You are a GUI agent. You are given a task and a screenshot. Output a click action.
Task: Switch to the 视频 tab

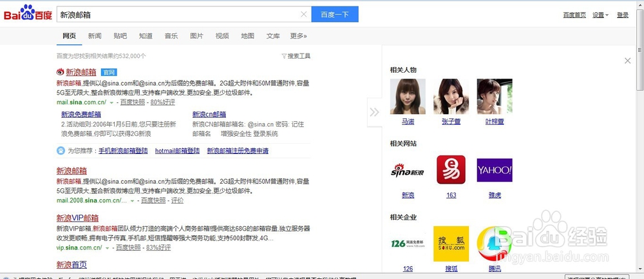tap(222, 36)
